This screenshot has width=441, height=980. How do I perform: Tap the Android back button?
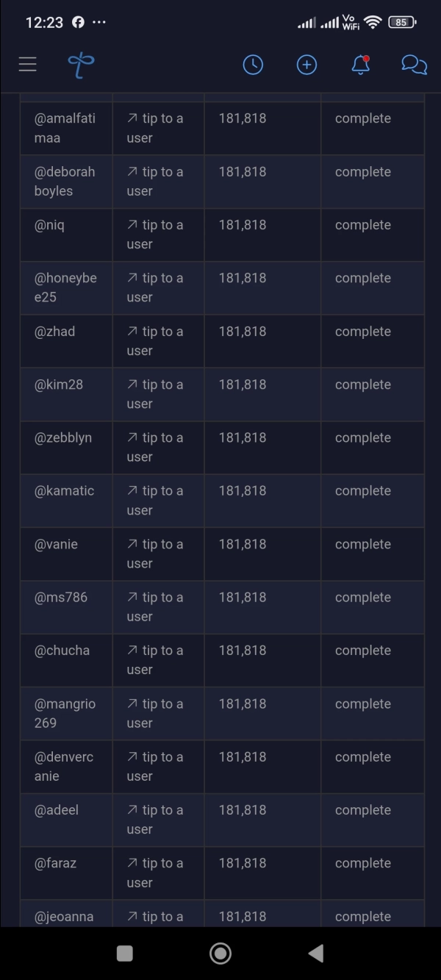click(316, 954)
